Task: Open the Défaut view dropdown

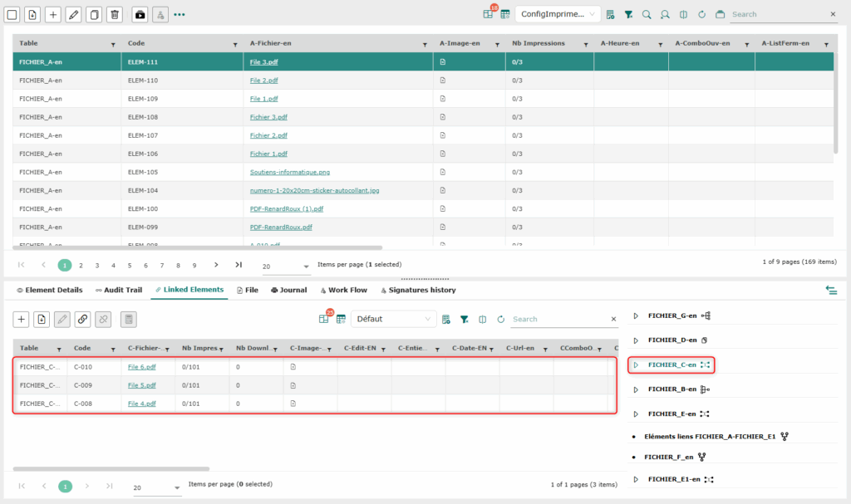Action: click(x=394, y=319)
